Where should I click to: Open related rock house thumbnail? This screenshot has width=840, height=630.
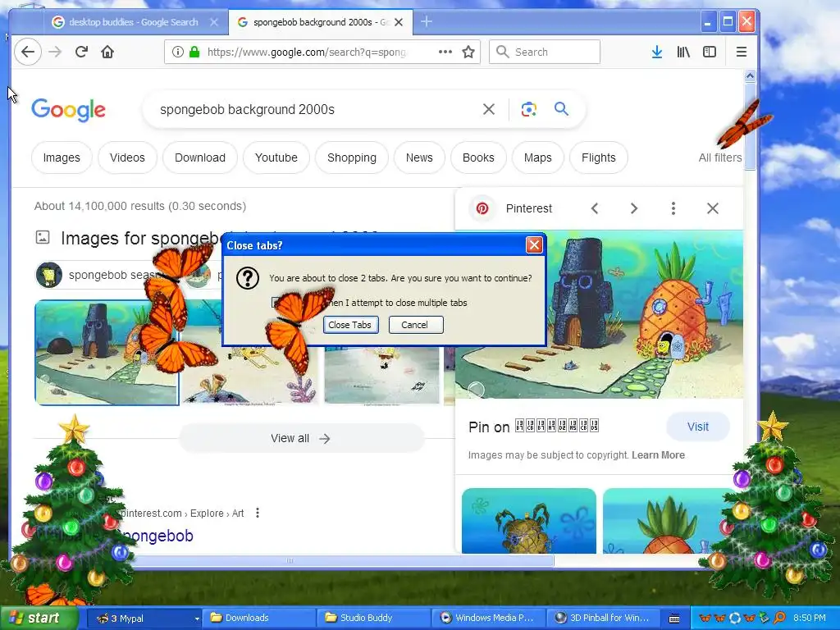pos(529,520)
